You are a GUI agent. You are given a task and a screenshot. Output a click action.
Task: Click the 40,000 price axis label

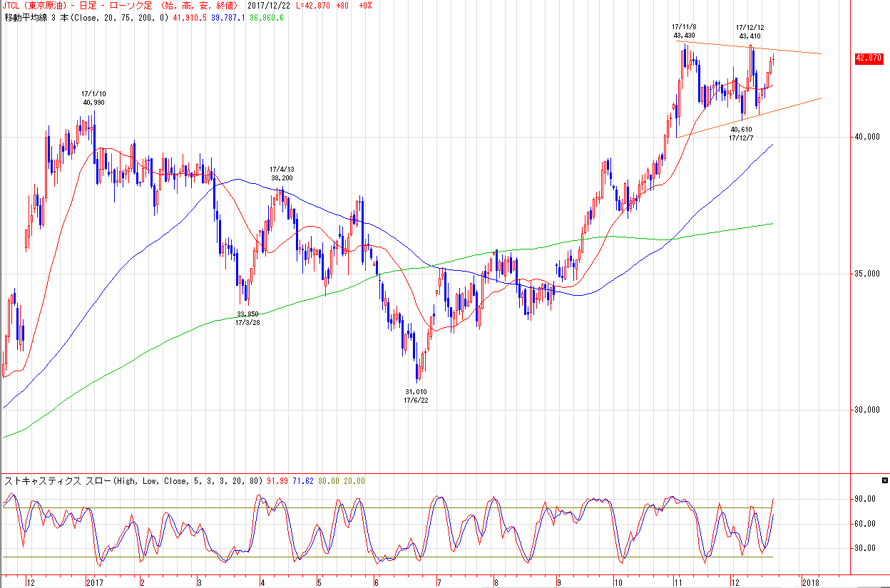(x=869, y=138)
